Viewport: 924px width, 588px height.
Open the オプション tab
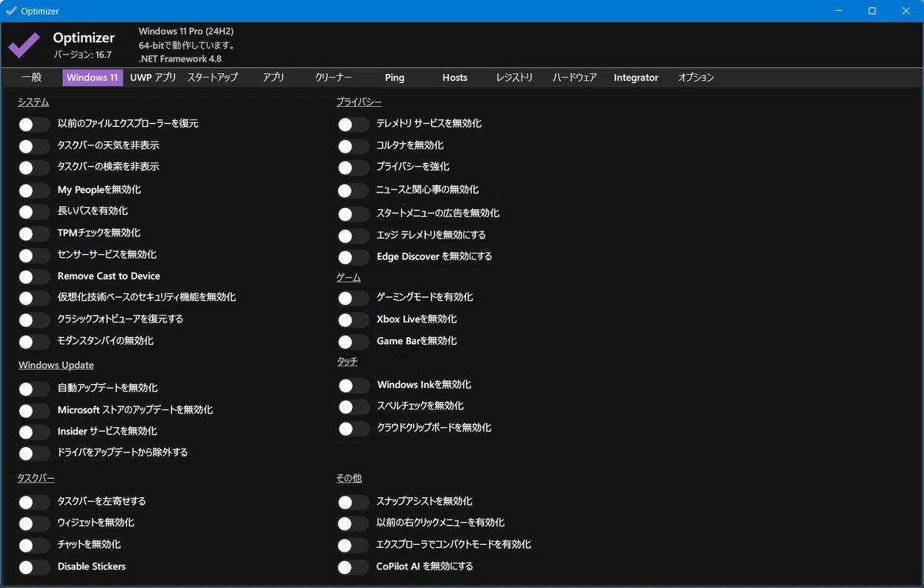696,78
